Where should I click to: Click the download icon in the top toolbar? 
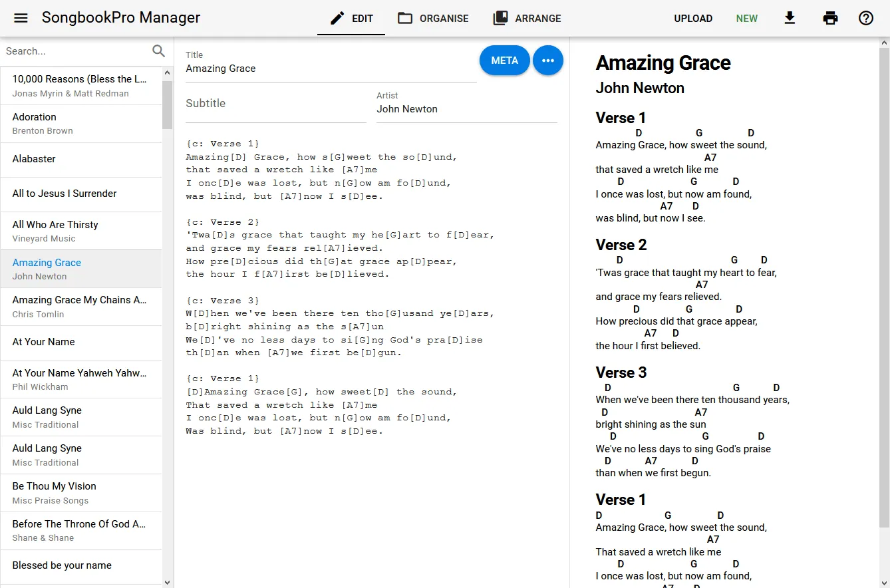pos(790,18)
